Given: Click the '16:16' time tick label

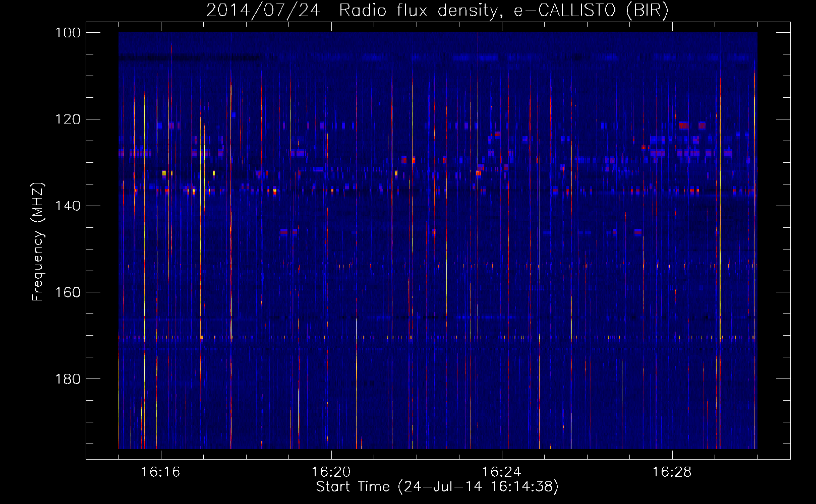Looking at the screenshot, I should (161, 472).
